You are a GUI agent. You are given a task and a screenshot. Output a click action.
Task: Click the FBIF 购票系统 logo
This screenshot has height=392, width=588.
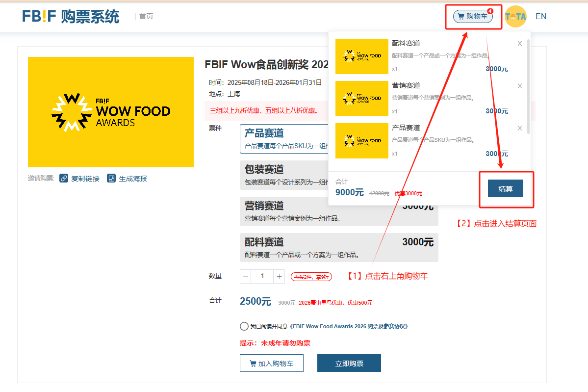click(71, 17)
